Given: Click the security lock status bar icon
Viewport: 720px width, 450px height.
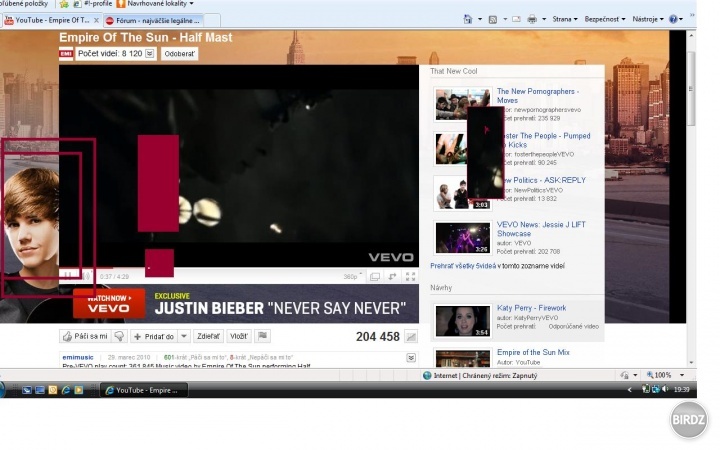Looking at the screenshot, I should pyautogui.click(x=624, y=376).
